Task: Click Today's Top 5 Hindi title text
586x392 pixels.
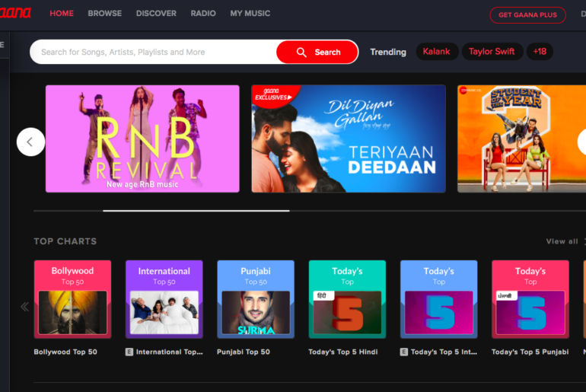Action: click(x=343, y=352)
